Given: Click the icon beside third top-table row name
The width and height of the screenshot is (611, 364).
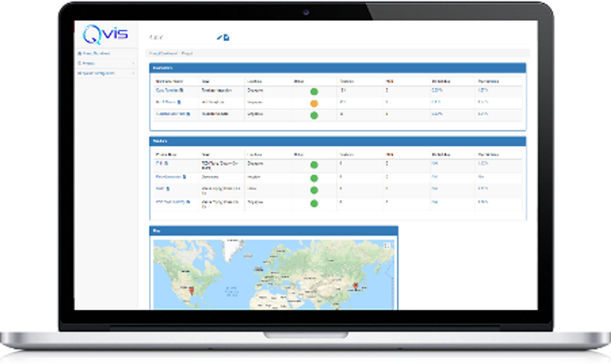Looking at the screenshot, I should pyautogui.click(x=188, y=114).
